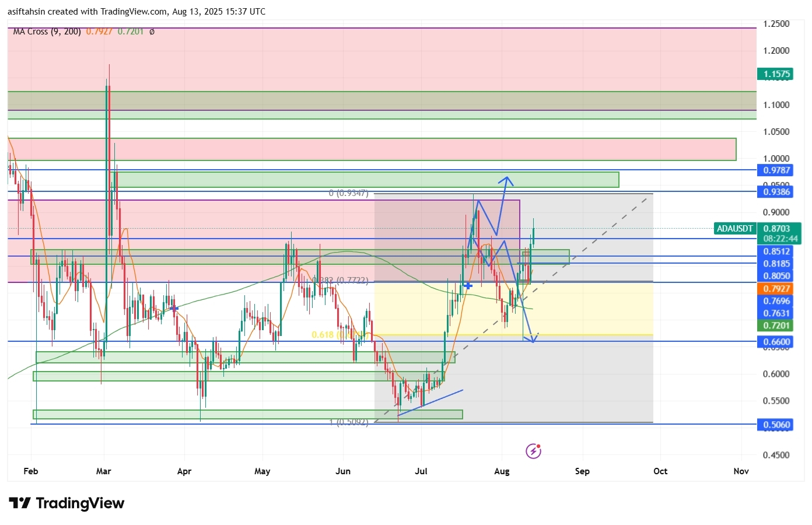Click the Fibonacci 0 (0.9347) level label
The height and width of the screenshot is (525, 812).
point(348,193)
